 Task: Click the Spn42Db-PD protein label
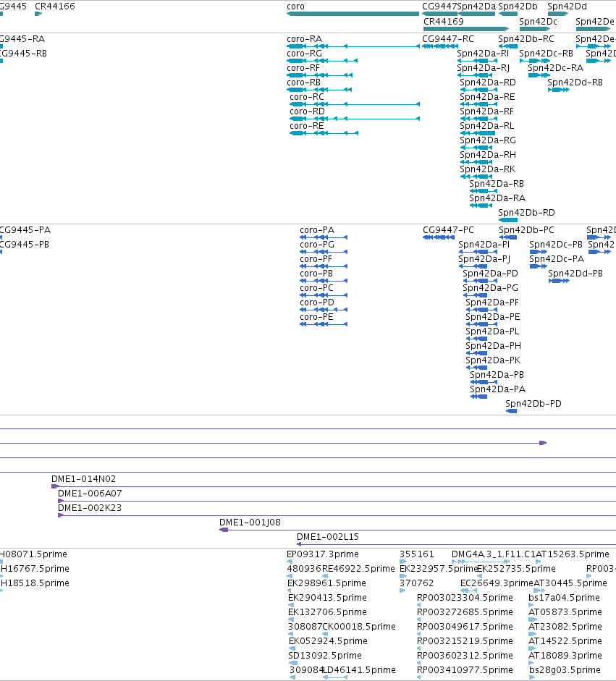click(x=533, y=404)
